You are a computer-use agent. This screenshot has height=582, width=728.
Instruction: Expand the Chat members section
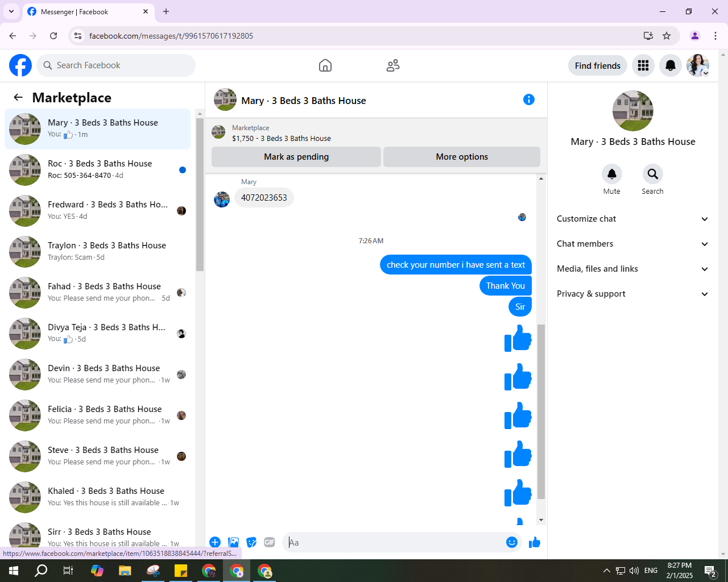point(632,244)
